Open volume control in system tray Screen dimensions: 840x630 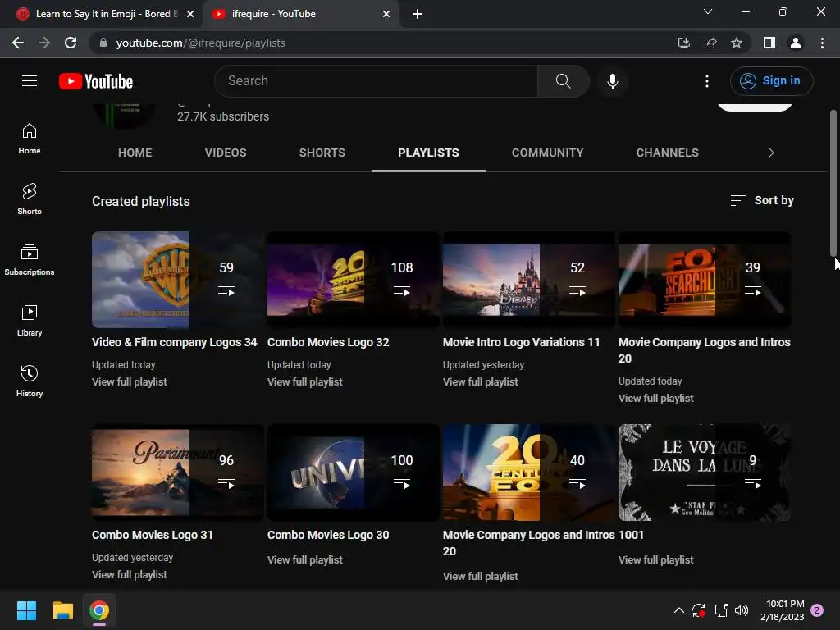coord(742,610)
